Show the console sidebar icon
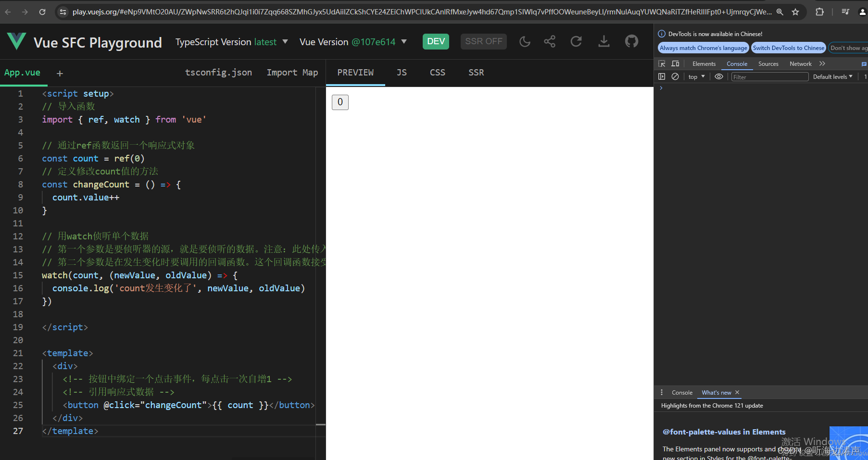 click(662, 76)
